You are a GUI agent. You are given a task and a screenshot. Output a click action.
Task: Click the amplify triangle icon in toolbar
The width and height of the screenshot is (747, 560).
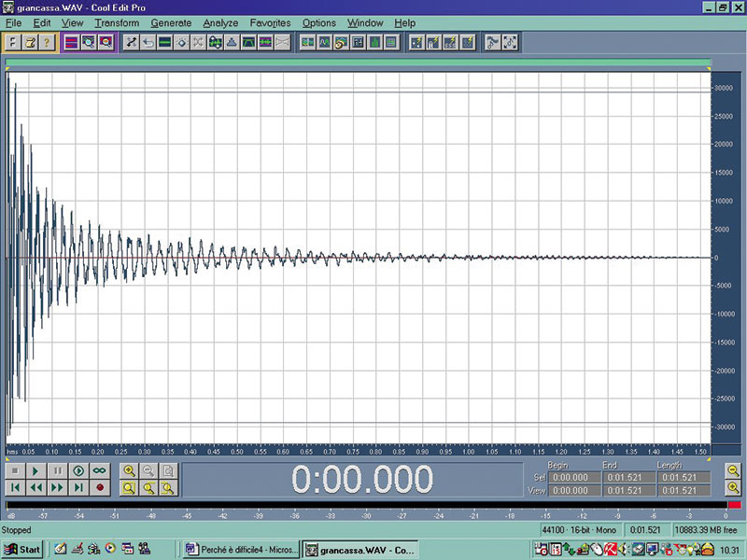(232, 43)
